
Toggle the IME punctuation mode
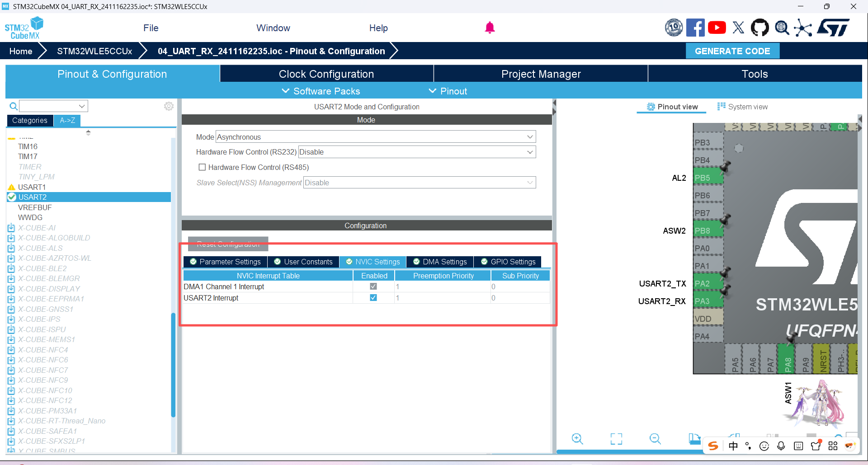748,446
